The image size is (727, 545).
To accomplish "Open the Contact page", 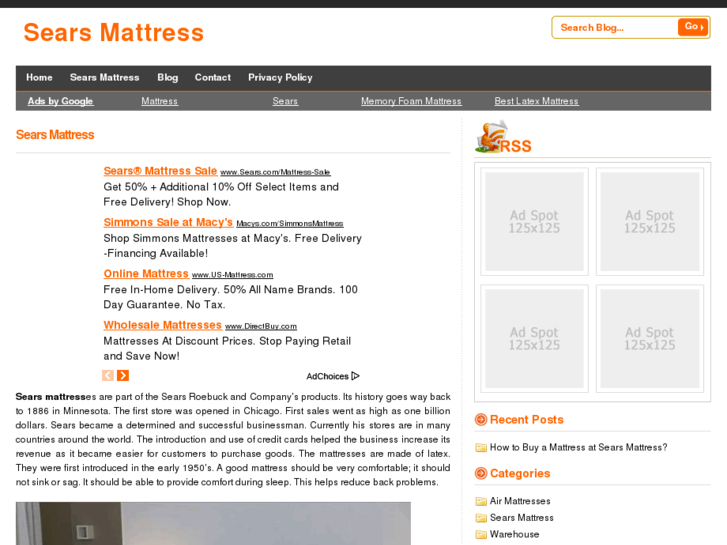I will 213,77.
